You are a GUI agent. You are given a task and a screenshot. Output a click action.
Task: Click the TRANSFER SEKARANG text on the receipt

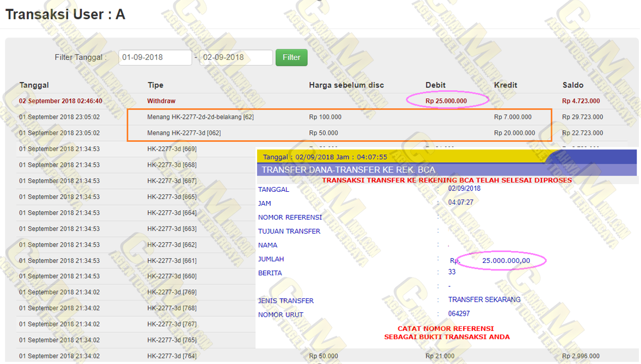(484, 300)
